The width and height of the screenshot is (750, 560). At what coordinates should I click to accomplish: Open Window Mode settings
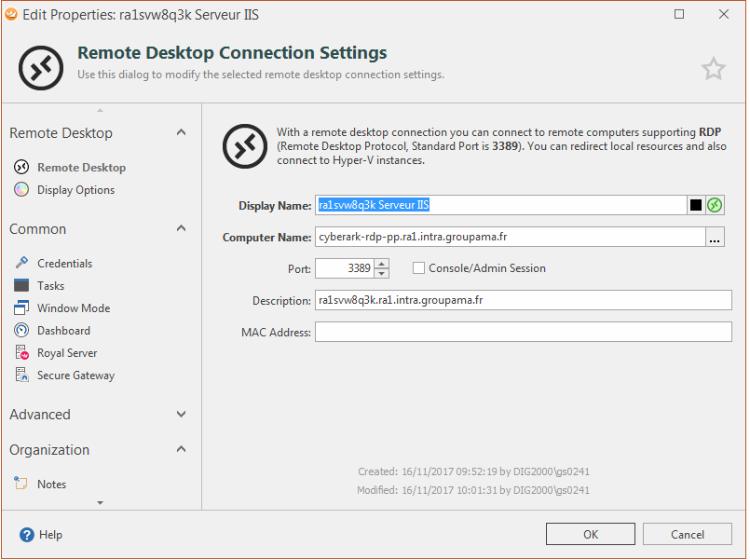(x=73, y=308)
